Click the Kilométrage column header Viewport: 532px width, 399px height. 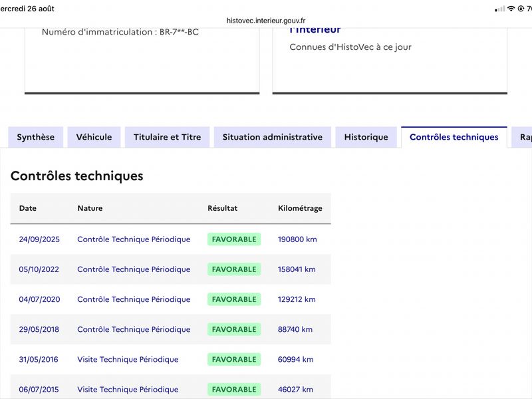(301, 208)
